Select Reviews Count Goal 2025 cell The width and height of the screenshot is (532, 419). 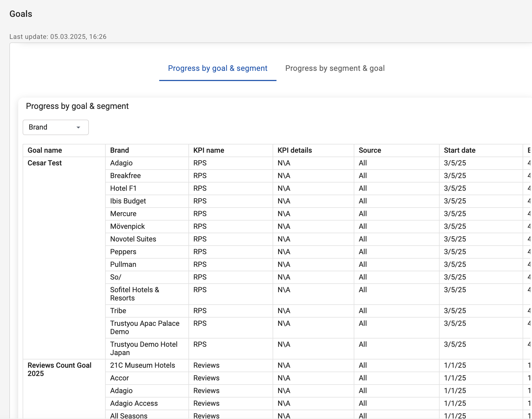click(x=59, y=369)
